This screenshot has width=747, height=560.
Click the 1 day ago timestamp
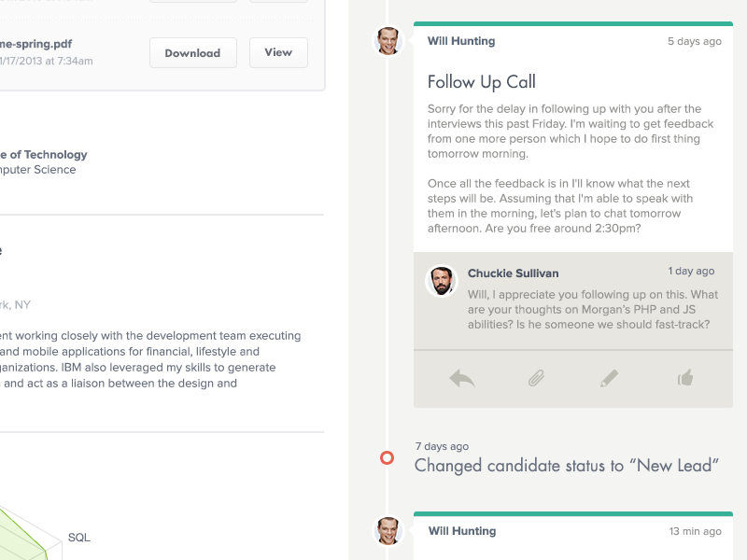[691, 271]
